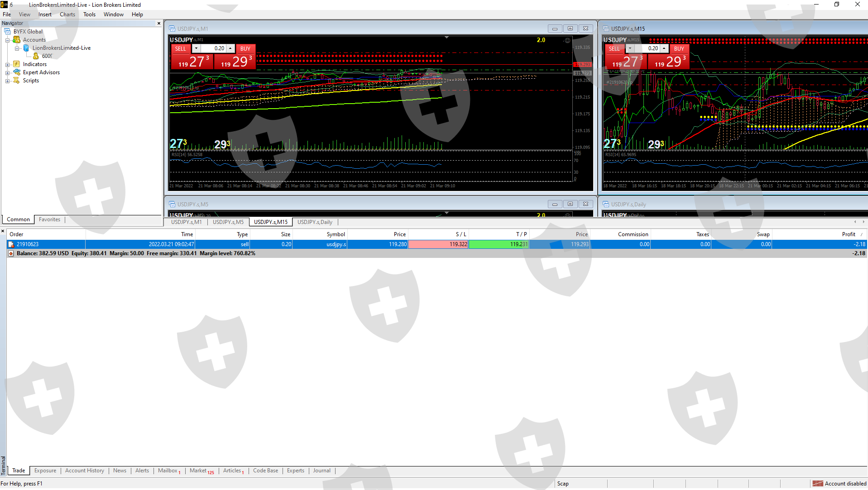Restore the USDJPY.s,M5 chart window
Screen dimensions: 868x490
pos(570,204)
